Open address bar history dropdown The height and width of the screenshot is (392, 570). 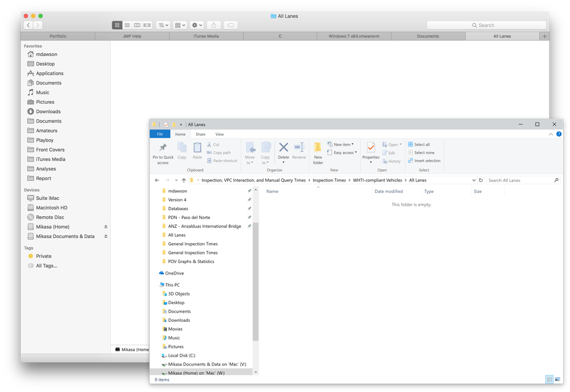(x=474, y=180)
